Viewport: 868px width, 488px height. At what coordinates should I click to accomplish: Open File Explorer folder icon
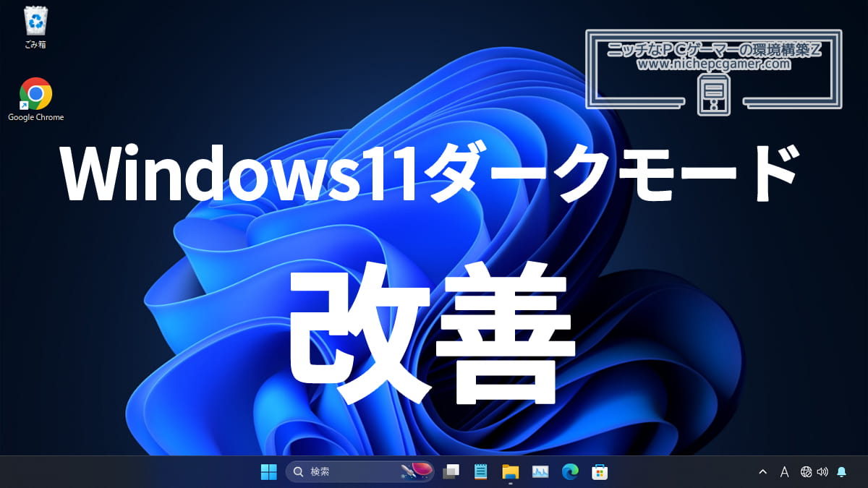511,472
